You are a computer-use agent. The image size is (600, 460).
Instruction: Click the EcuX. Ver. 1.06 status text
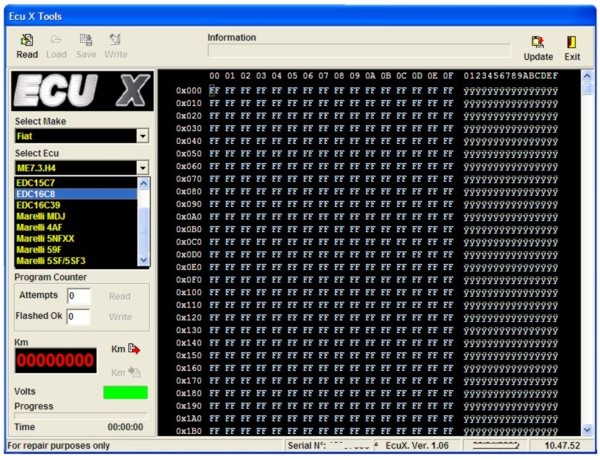(x=417, y=445)
